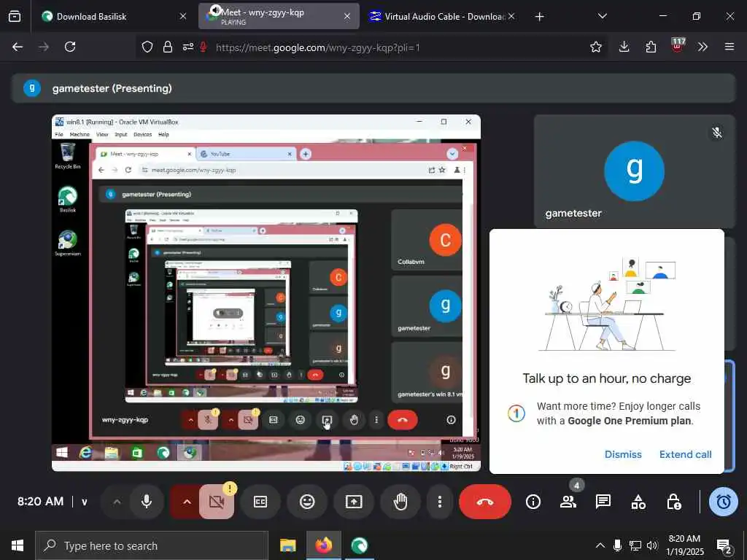Switch to Download Basilisk tab

click(115, 17)
